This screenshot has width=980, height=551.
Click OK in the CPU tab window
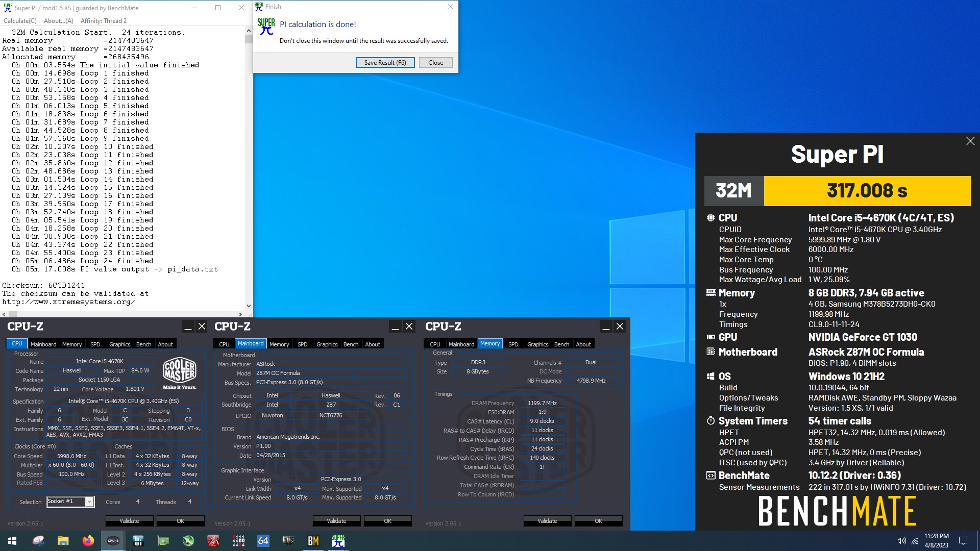[x=180, y=521]
